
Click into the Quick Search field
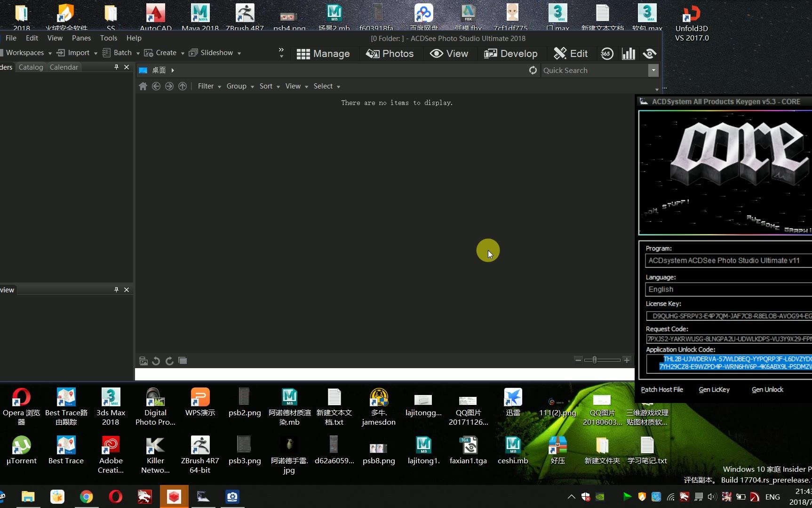tap(594, 70)
